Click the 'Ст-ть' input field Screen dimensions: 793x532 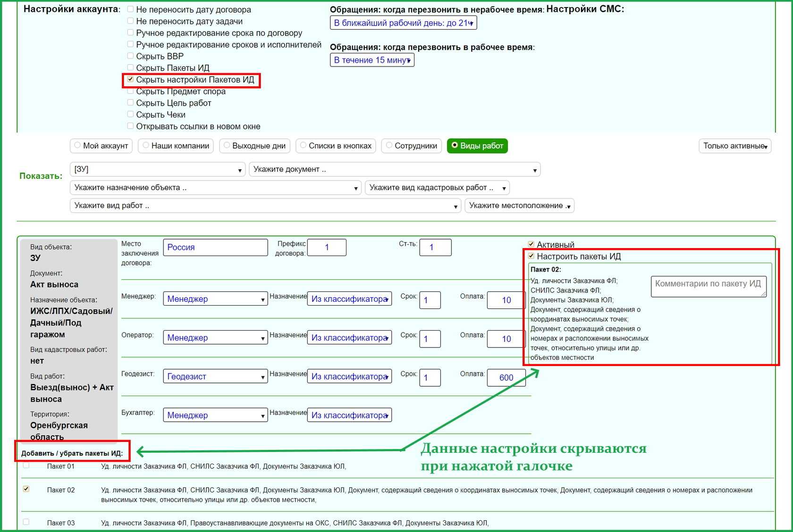[435, 248]
